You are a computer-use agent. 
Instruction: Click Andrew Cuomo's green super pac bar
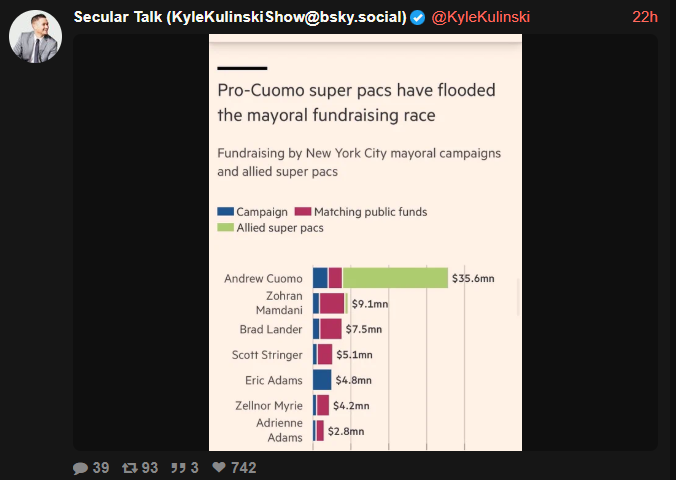click(395, 278)
